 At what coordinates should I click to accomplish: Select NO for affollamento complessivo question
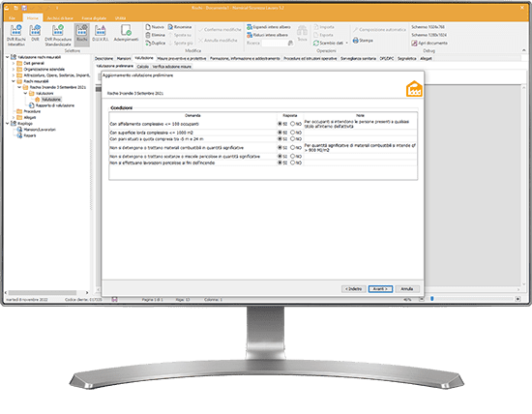click(292, 124)
